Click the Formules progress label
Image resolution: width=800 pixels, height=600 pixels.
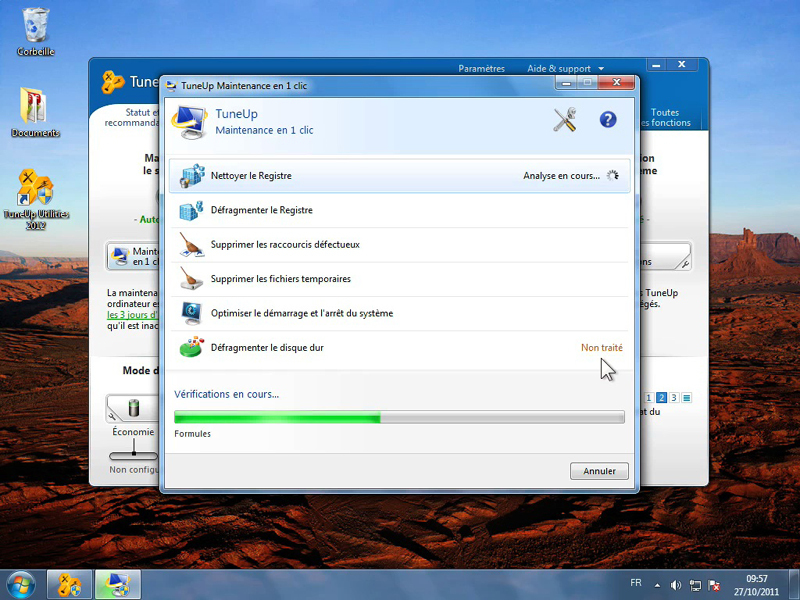coord(192,434)
